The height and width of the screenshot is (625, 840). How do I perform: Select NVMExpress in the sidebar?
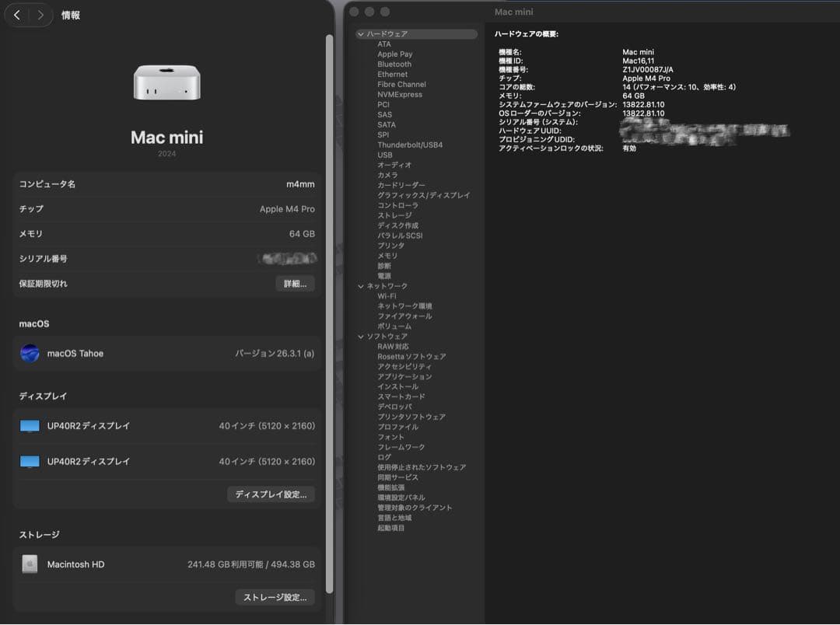click(x=400, y=95)
